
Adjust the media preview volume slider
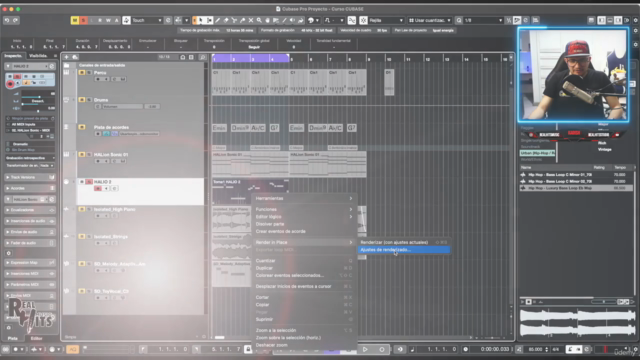point(603,302)
